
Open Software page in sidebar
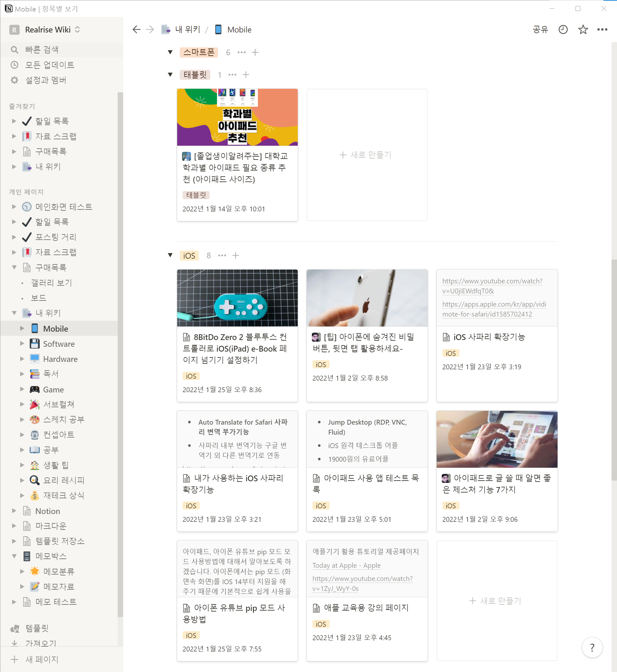59,344
